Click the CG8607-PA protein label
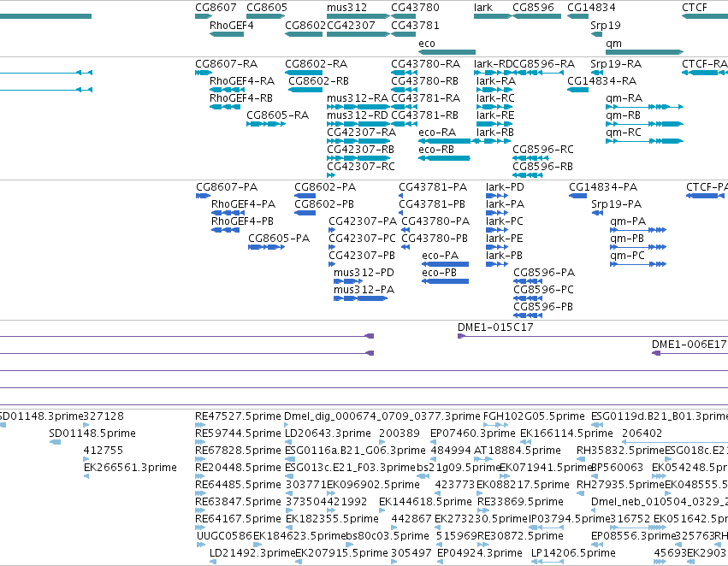Screen dimensions: 728x566 (x=227, y=187)
